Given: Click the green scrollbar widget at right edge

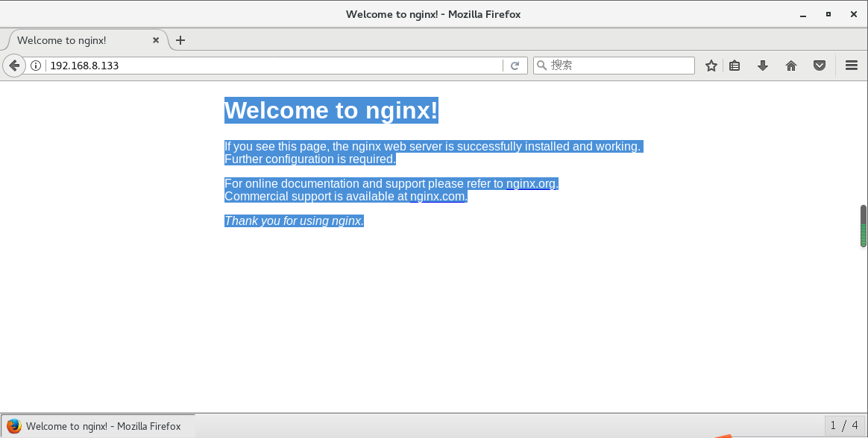Looking at the screenshot, I should point(863,226).
